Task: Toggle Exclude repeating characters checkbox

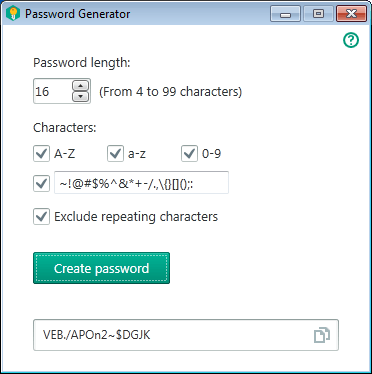Action: tap(41, 217)
